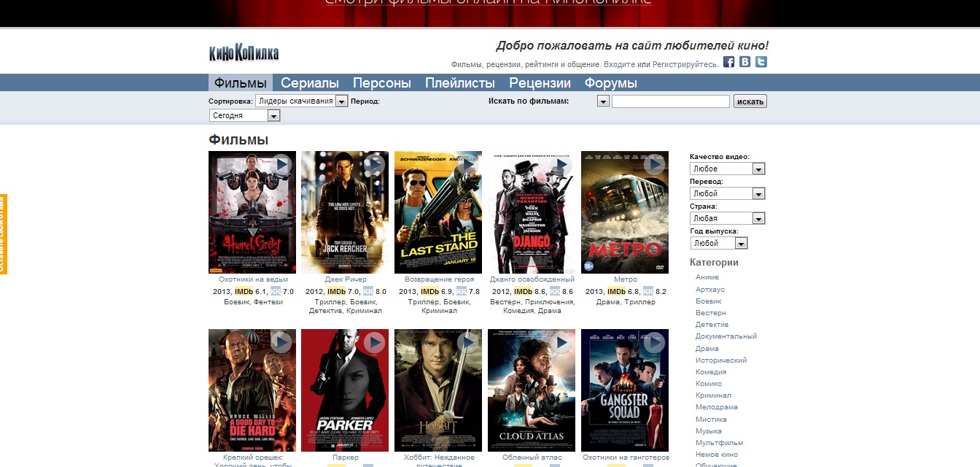Choose the Боевик category in sidebar
The width and height of the screenshot is (980, 467).
(708, 301)
